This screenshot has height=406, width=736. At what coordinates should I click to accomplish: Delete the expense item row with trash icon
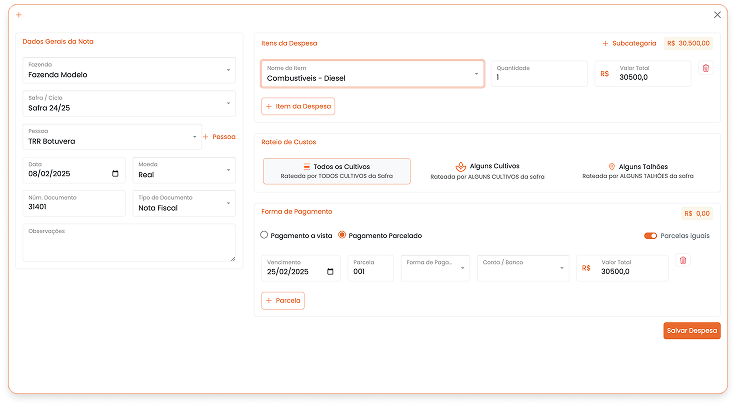coord(705,68)
